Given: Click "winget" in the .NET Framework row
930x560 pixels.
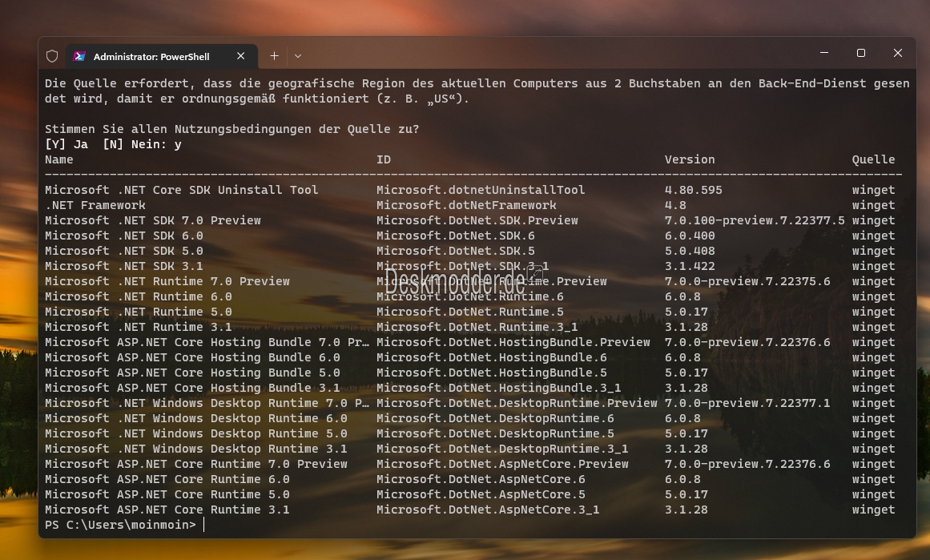Looking at the screenshot, I should (x=874, y=205).
